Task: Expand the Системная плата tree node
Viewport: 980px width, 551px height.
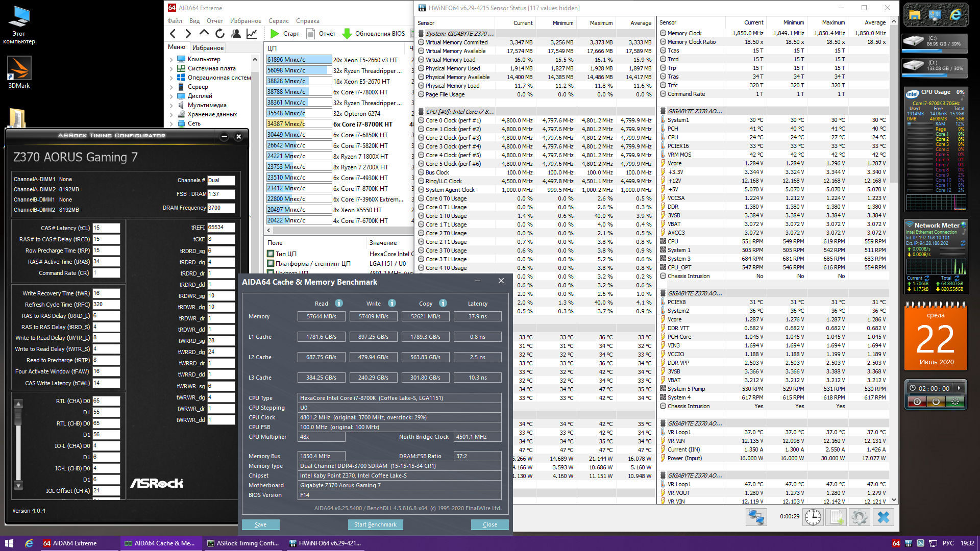Action: [x=171, y=68]
